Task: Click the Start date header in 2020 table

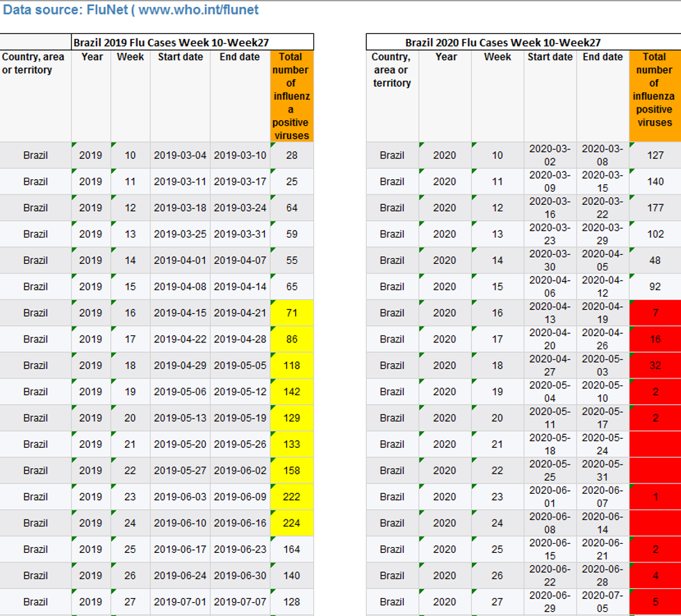Action: pyautogui.click(x=550, y=57)
